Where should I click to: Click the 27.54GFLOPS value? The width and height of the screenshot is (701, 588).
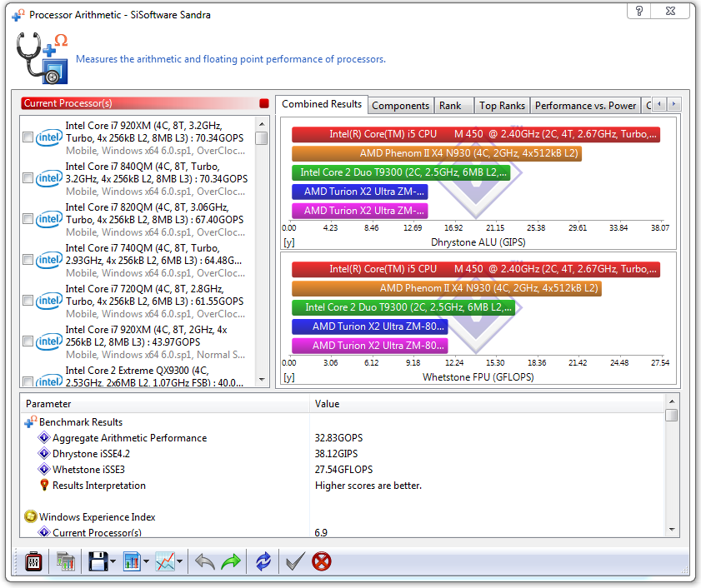tap(343, 470)
